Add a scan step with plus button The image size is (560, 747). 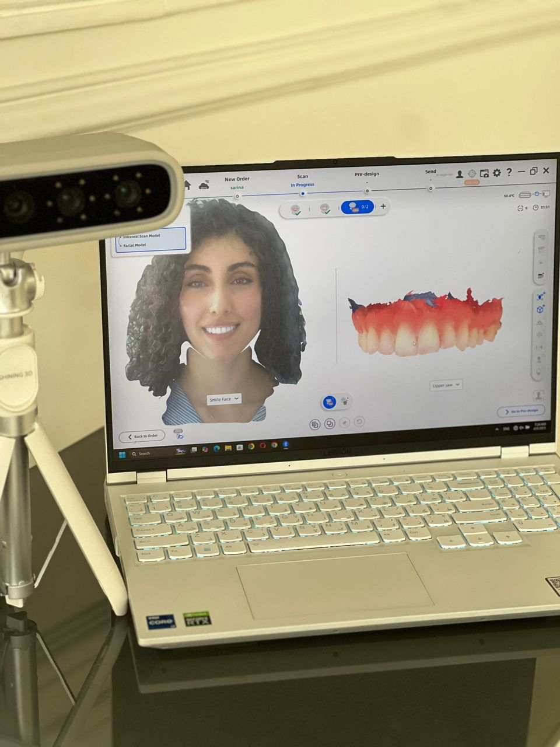383,206
